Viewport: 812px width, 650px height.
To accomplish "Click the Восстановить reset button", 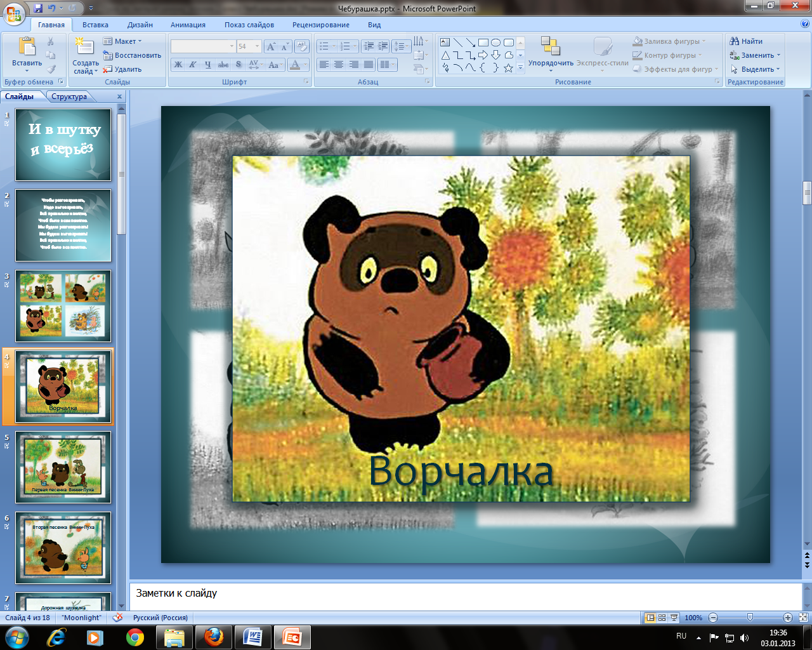I will click(x=133, y=55).
